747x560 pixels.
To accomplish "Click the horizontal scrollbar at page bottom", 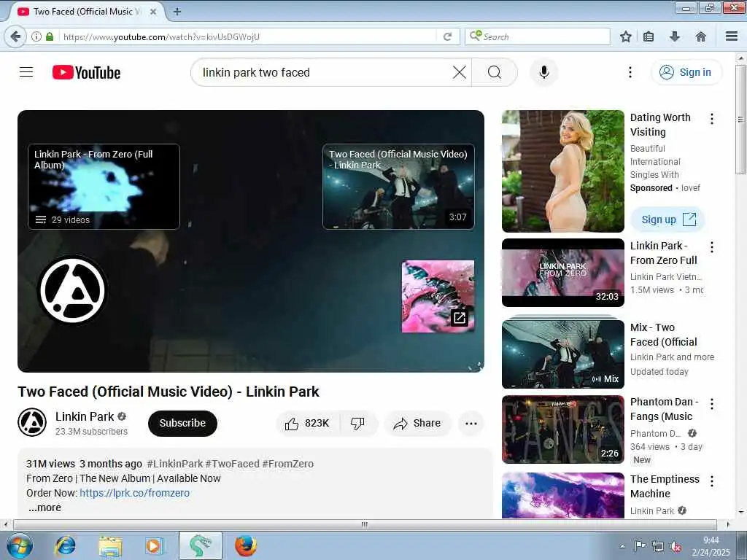I will point(365,524).
